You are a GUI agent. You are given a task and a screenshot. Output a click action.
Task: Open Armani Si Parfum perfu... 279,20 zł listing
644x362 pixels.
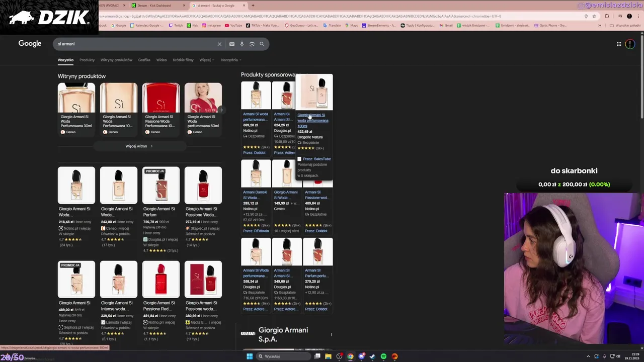[x=317, y=275]
